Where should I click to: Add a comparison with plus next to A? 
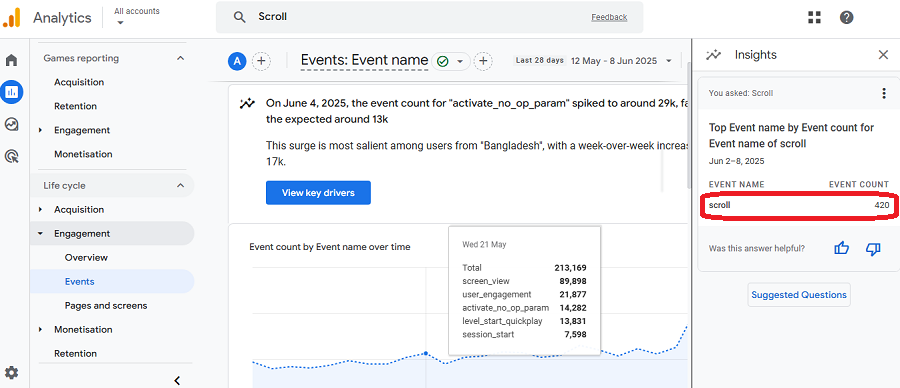tap(261, 61)
